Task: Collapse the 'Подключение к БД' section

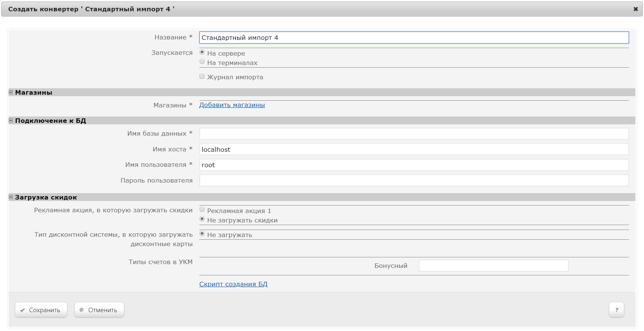Action: coord(11,121)
